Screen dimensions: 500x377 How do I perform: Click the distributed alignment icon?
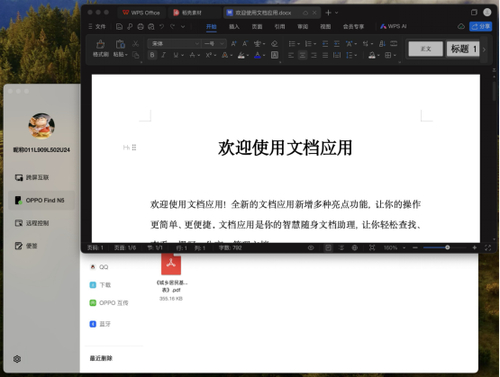click(337, 55)
